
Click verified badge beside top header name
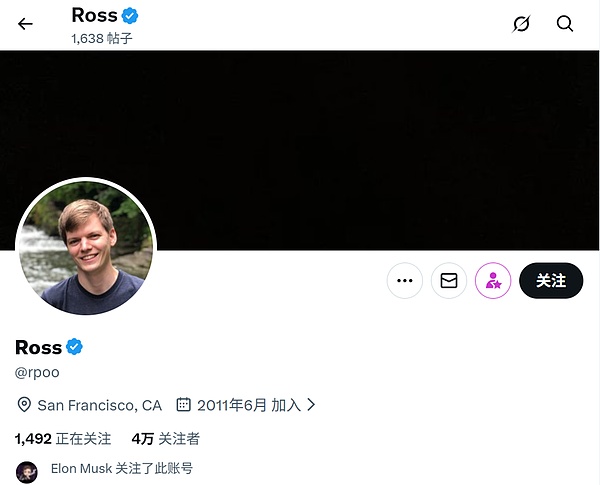pyautogui.click(x=130, y=15)
